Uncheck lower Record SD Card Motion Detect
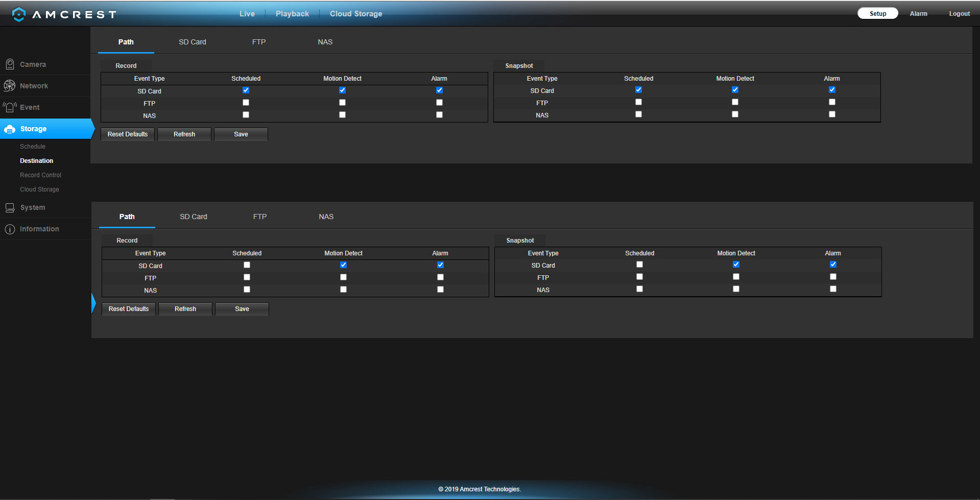This screenshot has height=500, width=980. coord(343,265)
